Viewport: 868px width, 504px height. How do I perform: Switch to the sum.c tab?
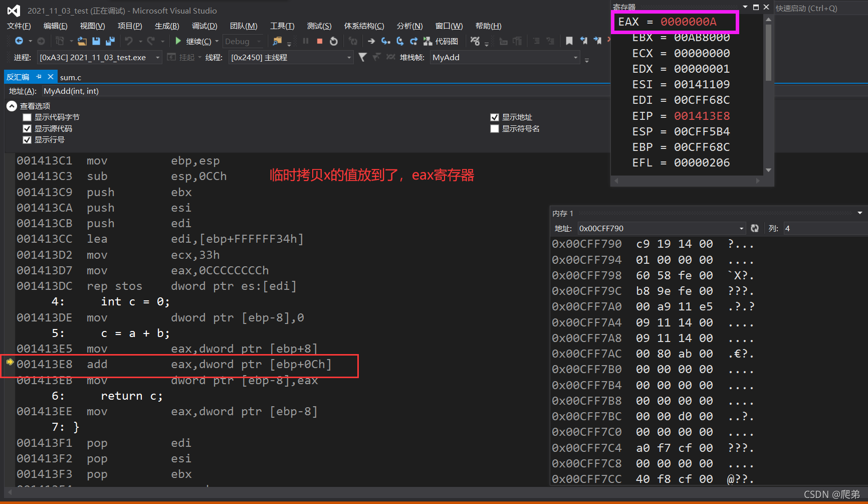tap(71, 77)
